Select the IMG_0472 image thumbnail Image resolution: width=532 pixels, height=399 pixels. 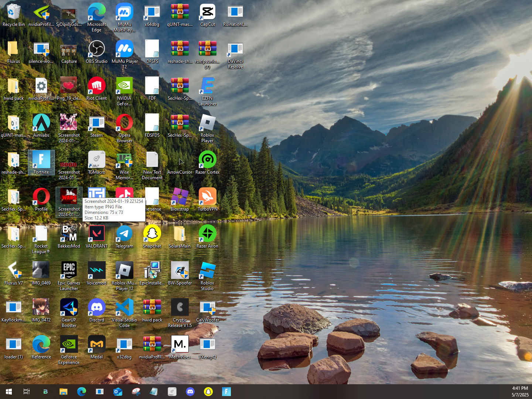[x=41, y=310]
